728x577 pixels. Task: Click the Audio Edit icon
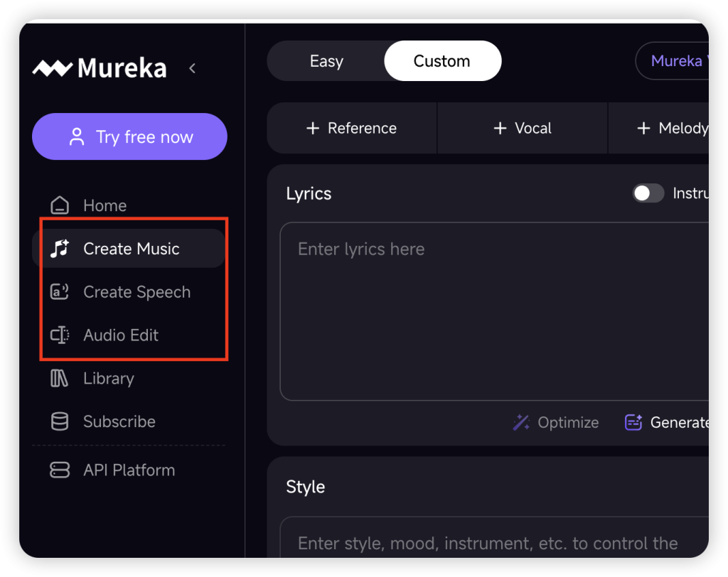[60, 335]
